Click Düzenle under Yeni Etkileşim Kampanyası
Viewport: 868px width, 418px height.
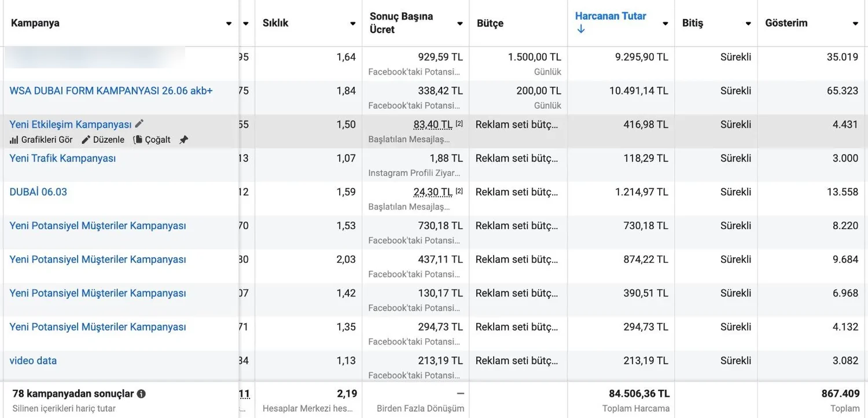pos(103,140)
